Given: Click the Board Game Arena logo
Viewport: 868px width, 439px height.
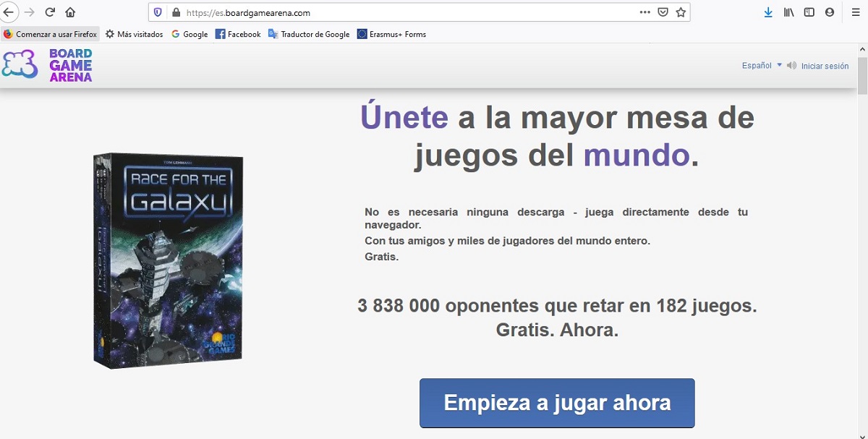Looking at the screenshot, I should point(47,65).
